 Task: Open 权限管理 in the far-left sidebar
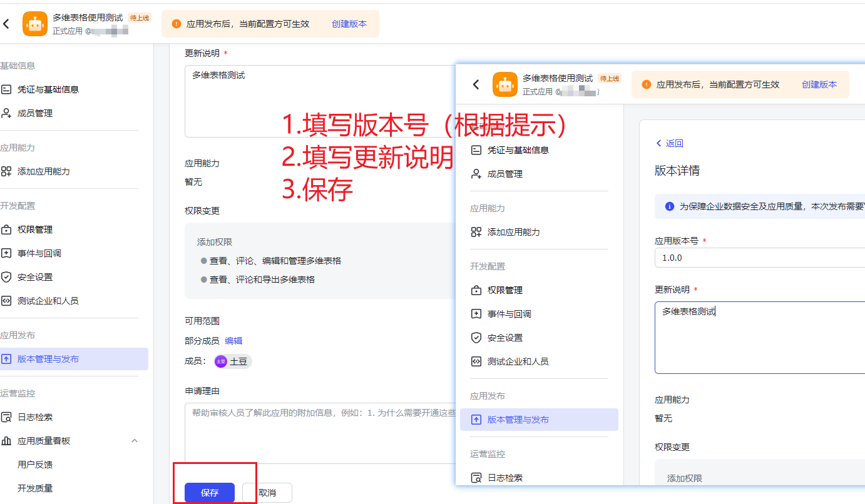point(34,229)
